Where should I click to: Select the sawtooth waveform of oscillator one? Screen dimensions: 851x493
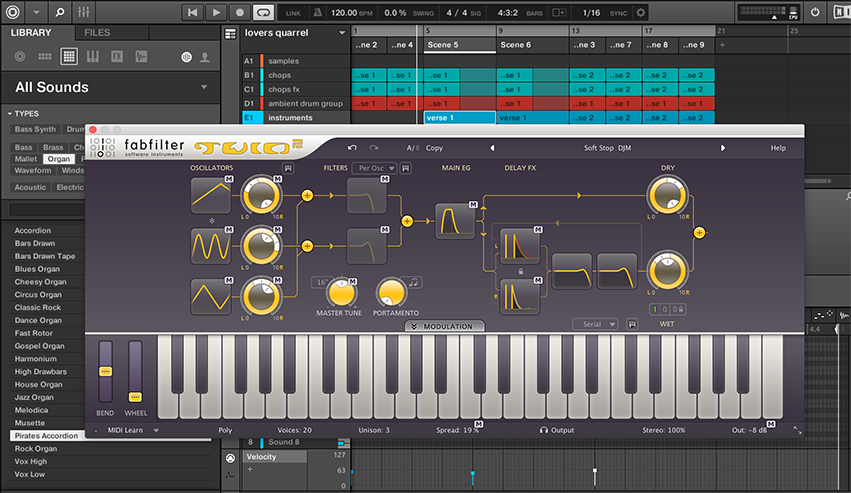click(210, 194)
